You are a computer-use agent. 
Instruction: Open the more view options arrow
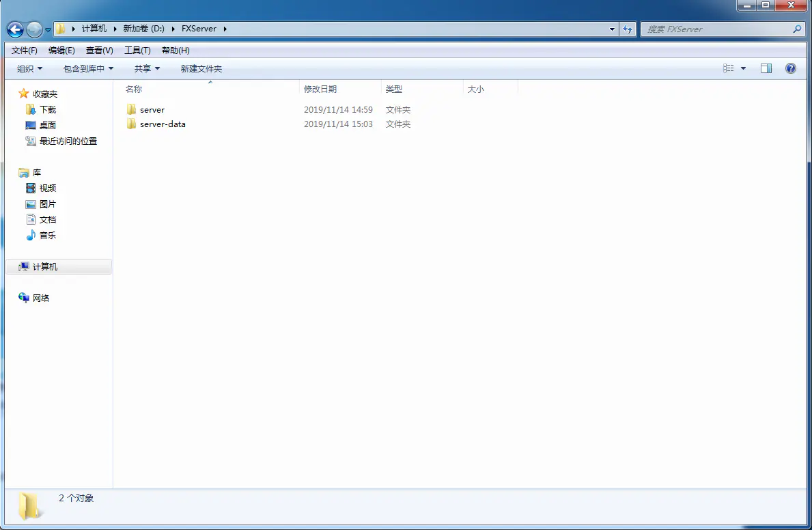(x=744, y=68)
